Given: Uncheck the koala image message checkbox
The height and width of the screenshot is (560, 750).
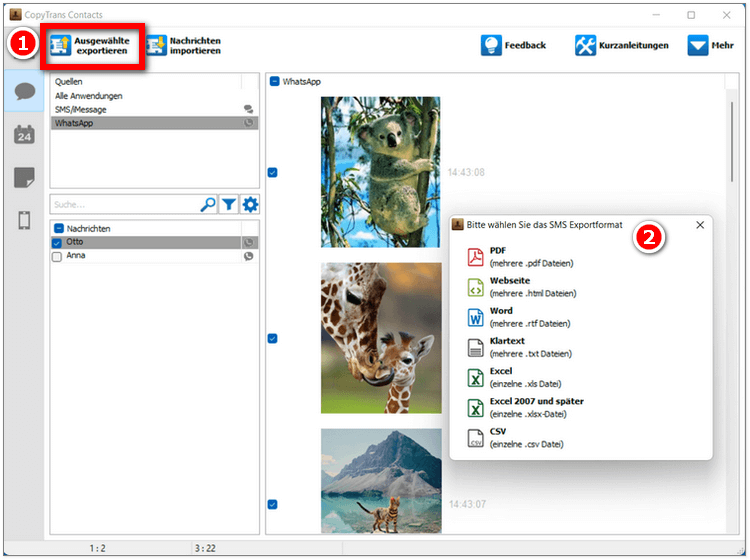Looking at the screenshot, I should coord(273,172).
